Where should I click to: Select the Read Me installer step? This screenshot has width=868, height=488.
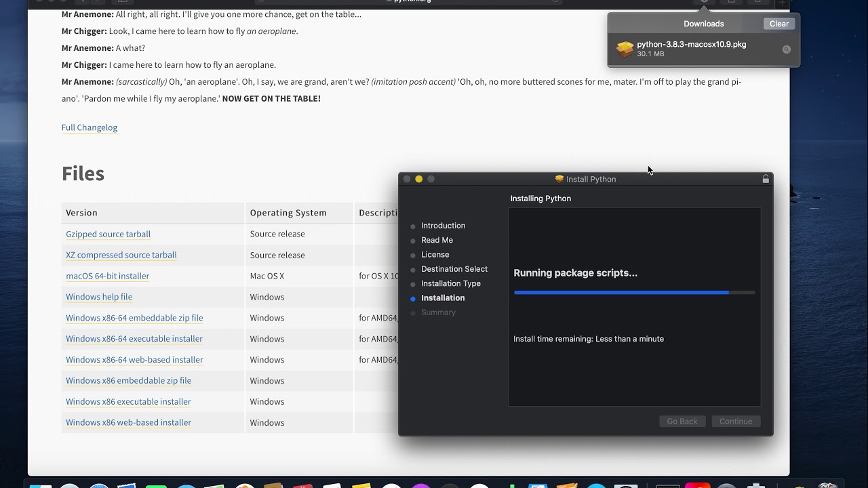pyautogui.click(x=437, y=240)
